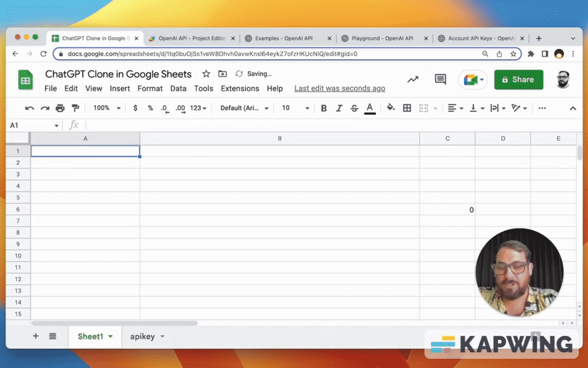
Task: Click the Undo arrow icon
Action: pyautogui.click(x=30, y=108)
